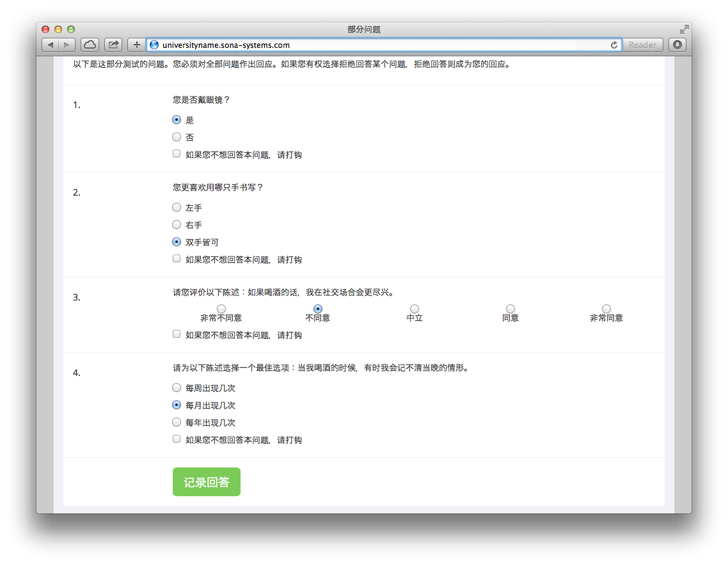
Task: Click the question 3 statement about 社交场合
Action: (284, 292)
